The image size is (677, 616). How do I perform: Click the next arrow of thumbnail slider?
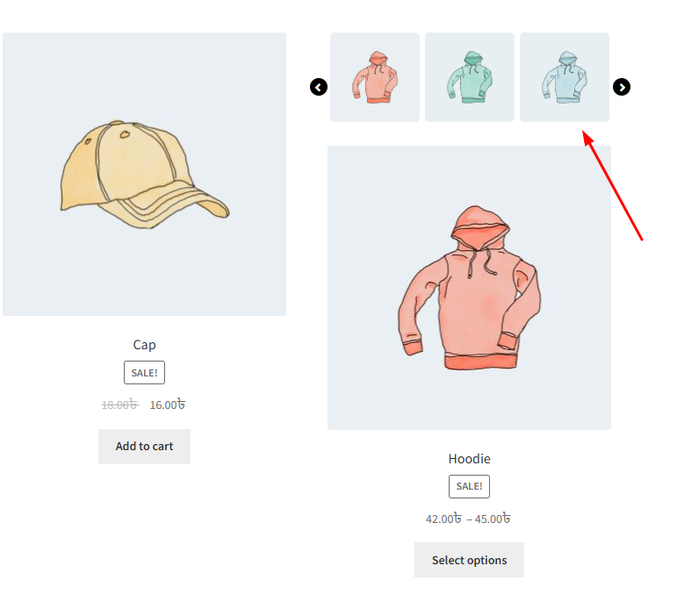(622, 87)
